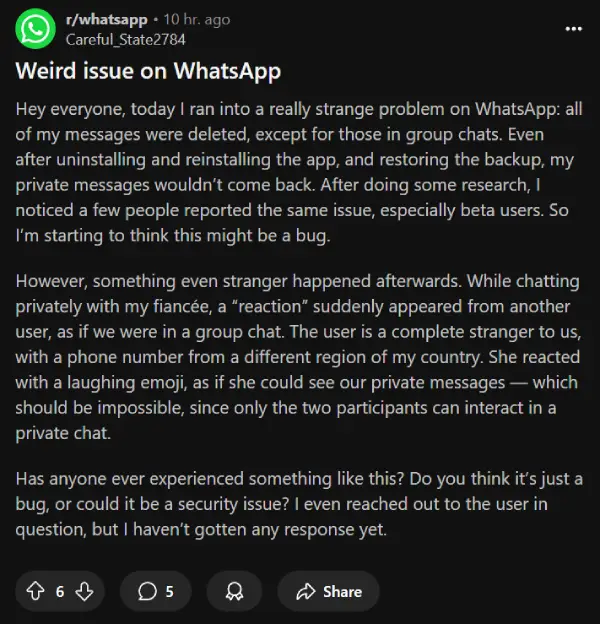Screen dimensions: 600x624
Task: View the Careful_State2784 user profile
Action: (x=125, y=39)
